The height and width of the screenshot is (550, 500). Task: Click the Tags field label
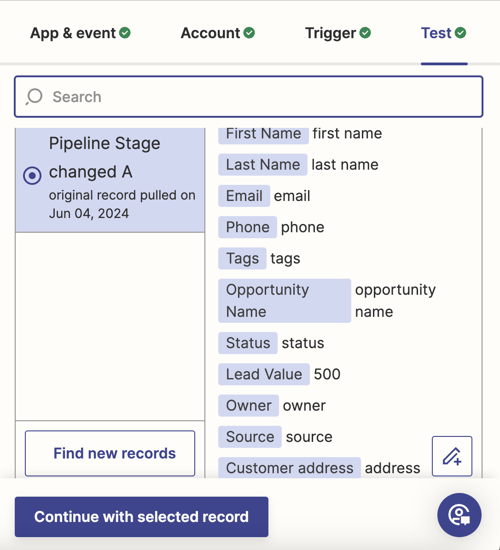tap(242, 259)
